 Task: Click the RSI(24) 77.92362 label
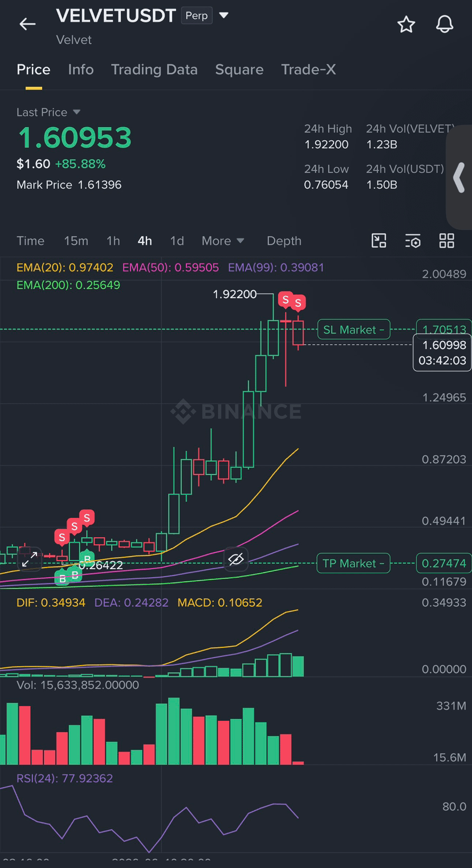pyautogui.click(x=64, y=778)
